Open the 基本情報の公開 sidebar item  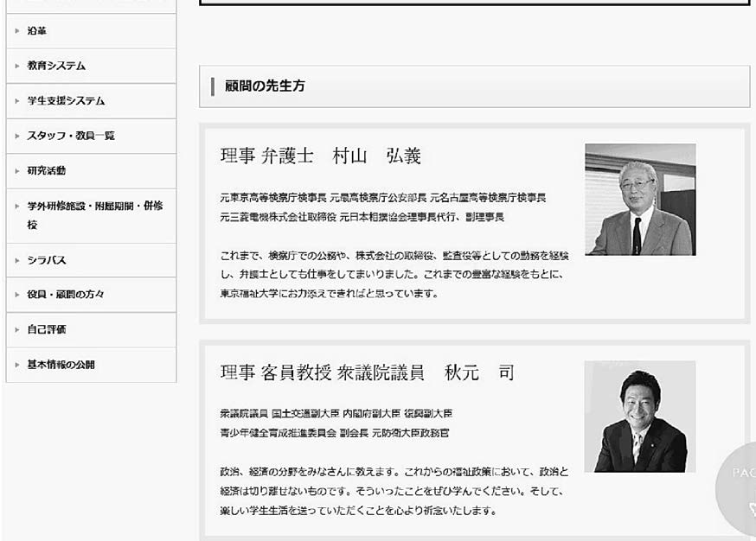tap(61, 365)
